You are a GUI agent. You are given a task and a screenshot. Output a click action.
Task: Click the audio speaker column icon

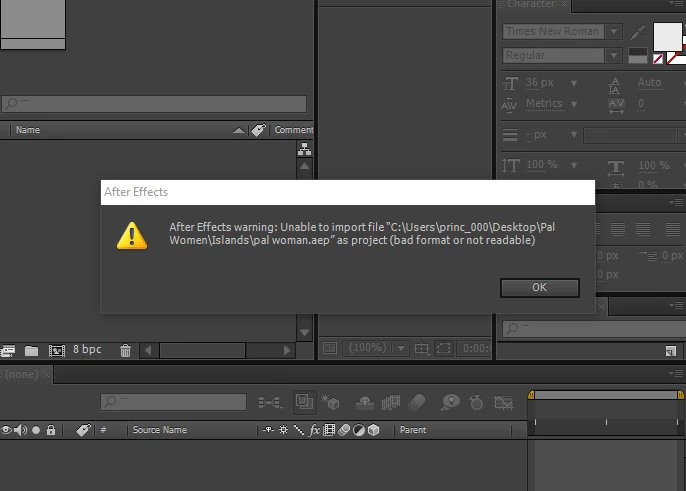point(20,430)
